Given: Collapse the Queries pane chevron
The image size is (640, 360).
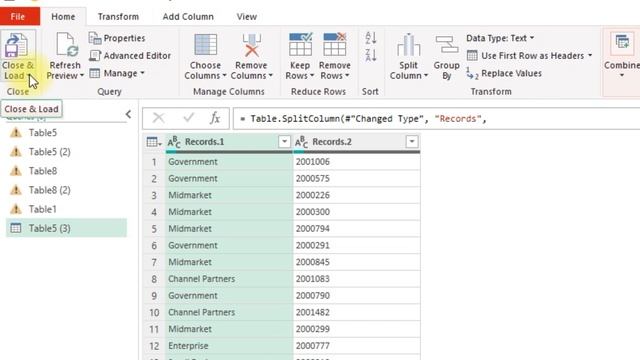Looking at the screenshot, I should [x=129, y=115].
